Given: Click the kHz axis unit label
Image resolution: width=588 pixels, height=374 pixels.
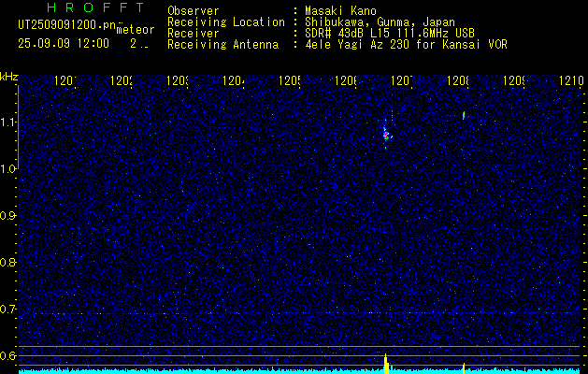Looking at the screenshot, I should [x=9, y=78].
